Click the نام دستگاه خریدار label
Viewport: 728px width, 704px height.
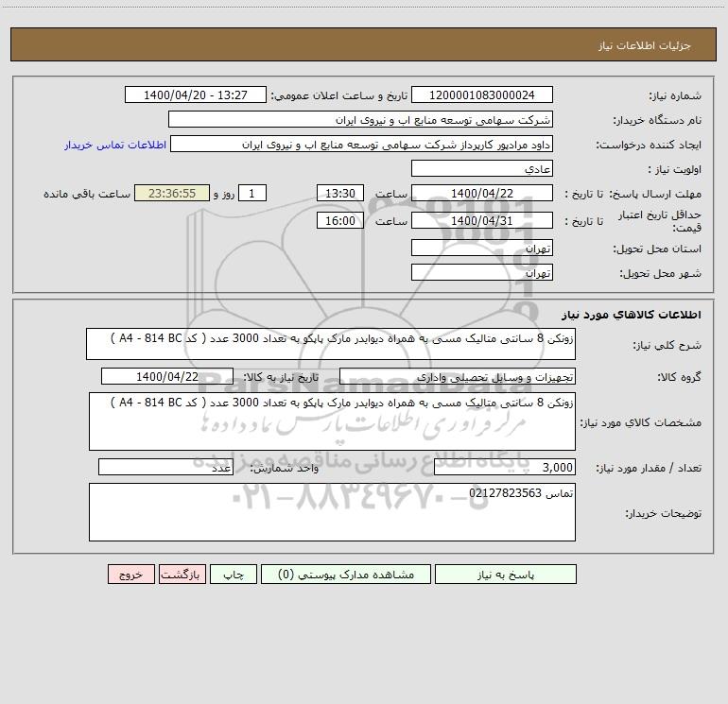(x=657, y=120)
